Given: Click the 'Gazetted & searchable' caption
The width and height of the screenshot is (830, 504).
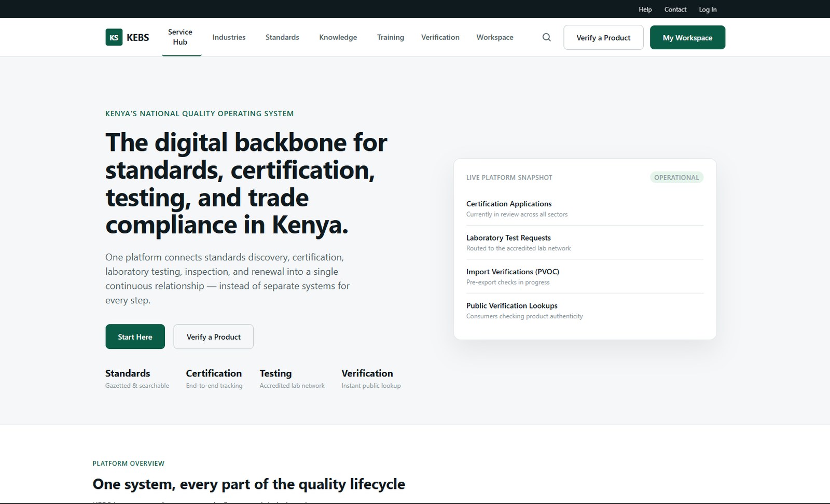Looking at the screenshot, I should (x=137, y=386).
